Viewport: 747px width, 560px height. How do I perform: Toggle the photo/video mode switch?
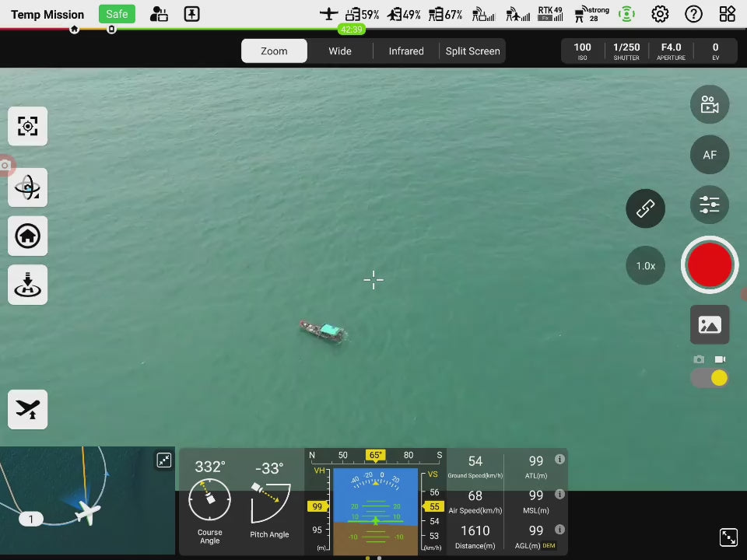coord(709,378)
